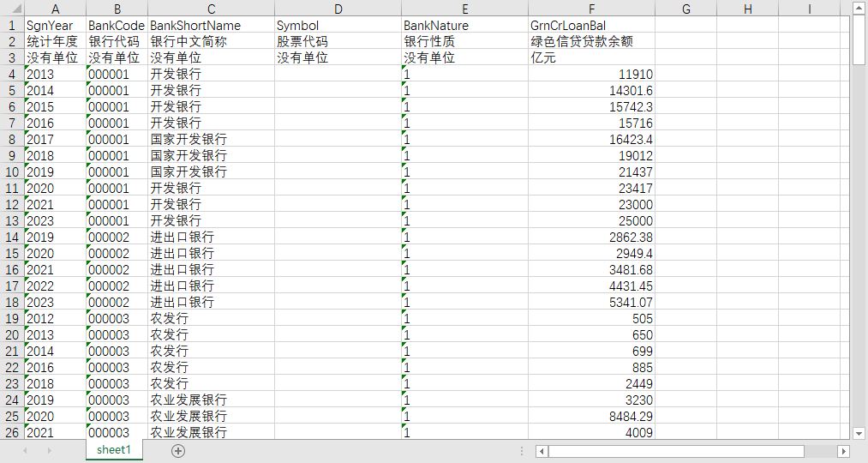Screen dimensions: 868x463
Task: Click value 4431.45
Action: coord(592,286)
